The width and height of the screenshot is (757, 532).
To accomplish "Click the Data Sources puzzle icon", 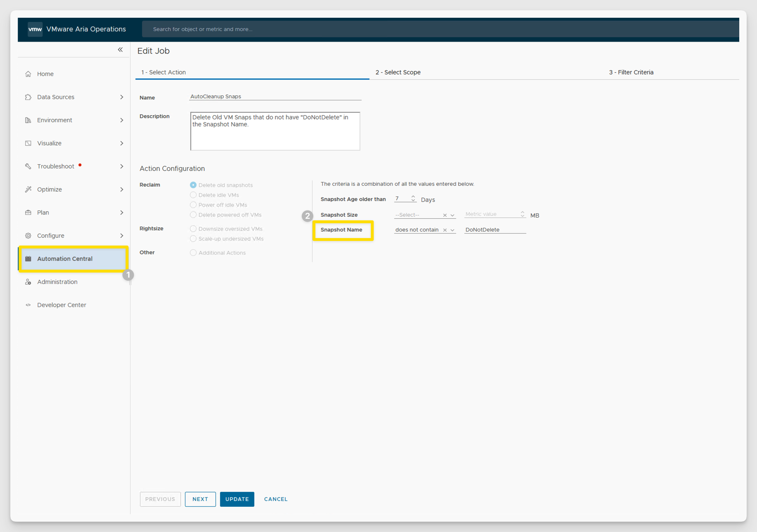I will tap(28, 97).
